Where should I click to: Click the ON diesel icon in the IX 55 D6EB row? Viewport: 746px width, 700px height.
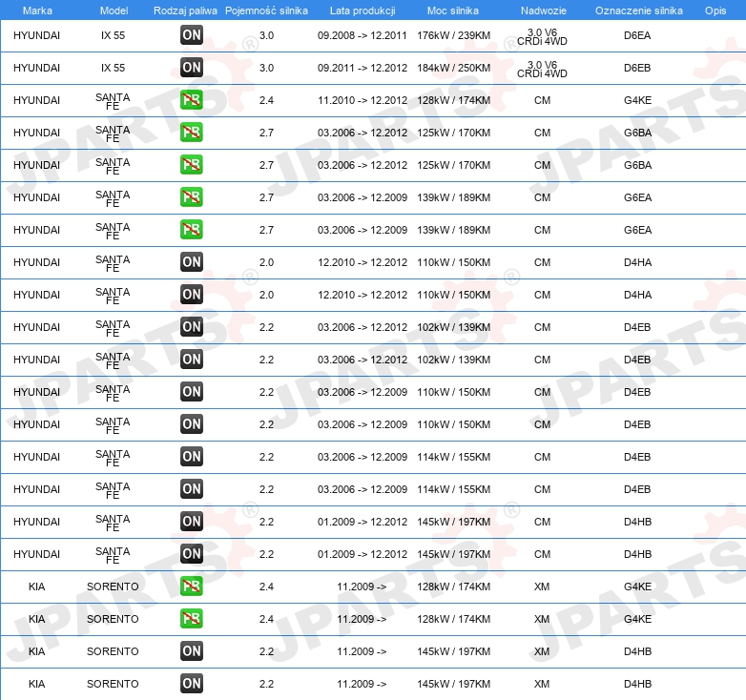point(192,68)
